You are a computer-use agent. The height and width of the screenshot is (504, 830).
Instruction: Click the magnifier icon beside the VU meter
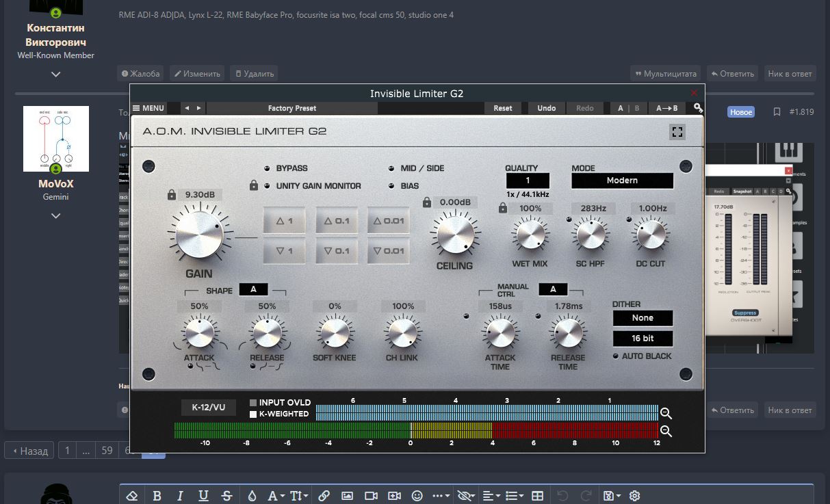666,431
